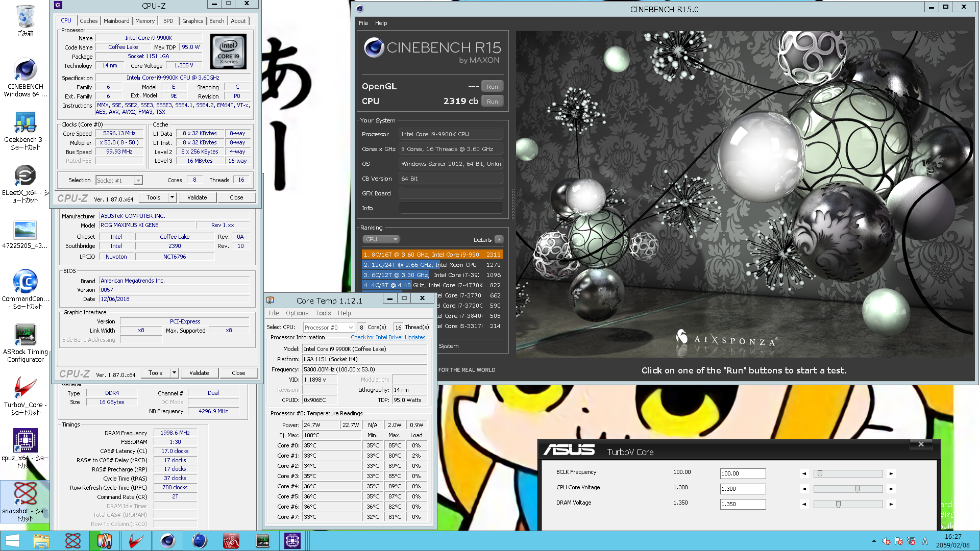
Task: Open the Core Temp Help menu
Action: pos(345,313)
